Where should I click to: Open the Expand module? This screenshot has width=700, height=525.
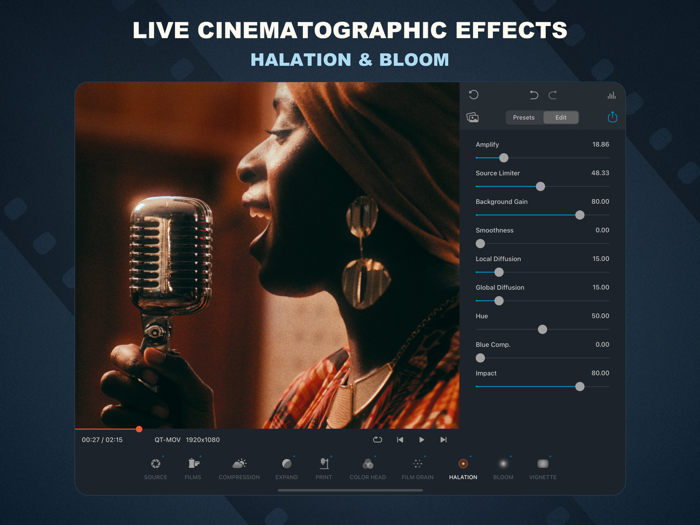287,468
